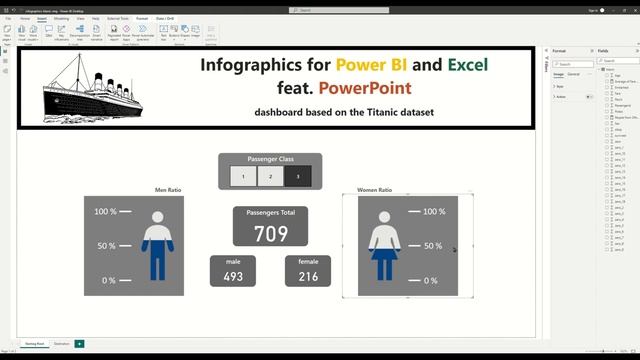
Task: Check the Embarked field checkbox
Action: pyautogui.click(x=607, y=87)
